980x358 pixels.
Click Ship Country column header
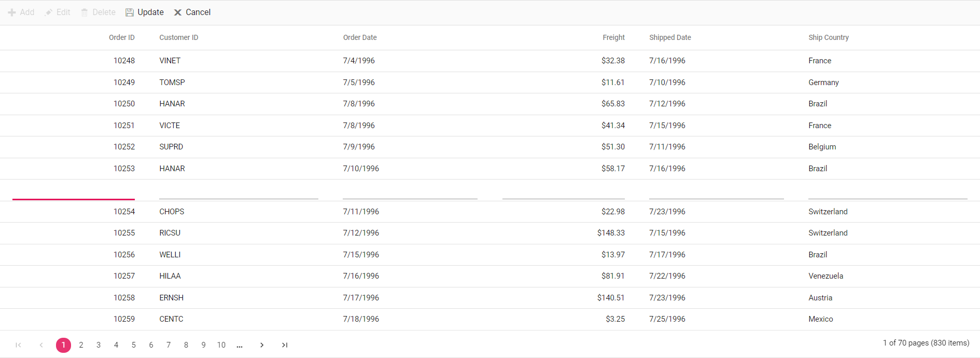(x=828, y=37)
